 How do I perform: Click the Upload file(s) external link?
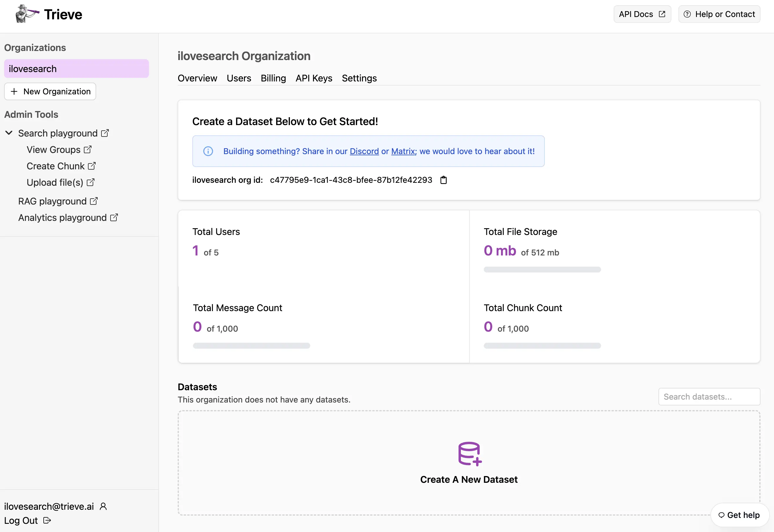click(x=61, y=182)
